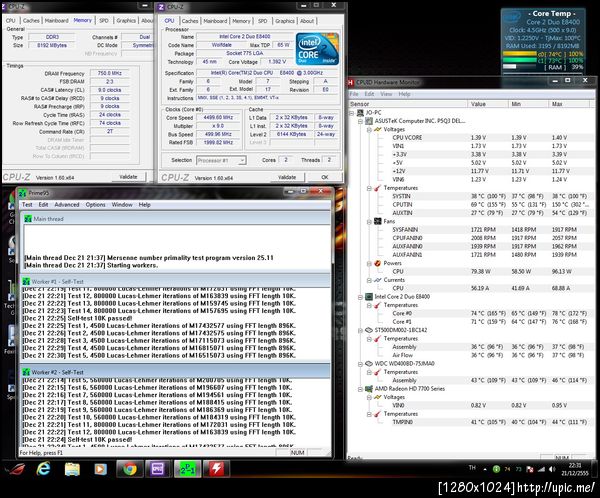The image size is (600, 498).
Task: Open the SPD tab in right CPU-Z
Action: [262, 21]
